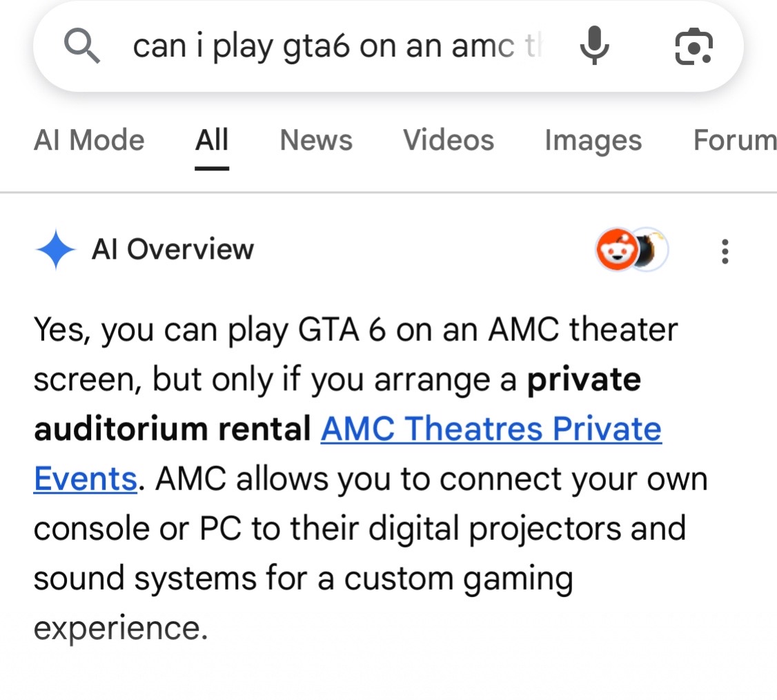The width and height of the screenshot is (777, 700).
Task: Open the Videos tab
Action: [x=449, y=140]
